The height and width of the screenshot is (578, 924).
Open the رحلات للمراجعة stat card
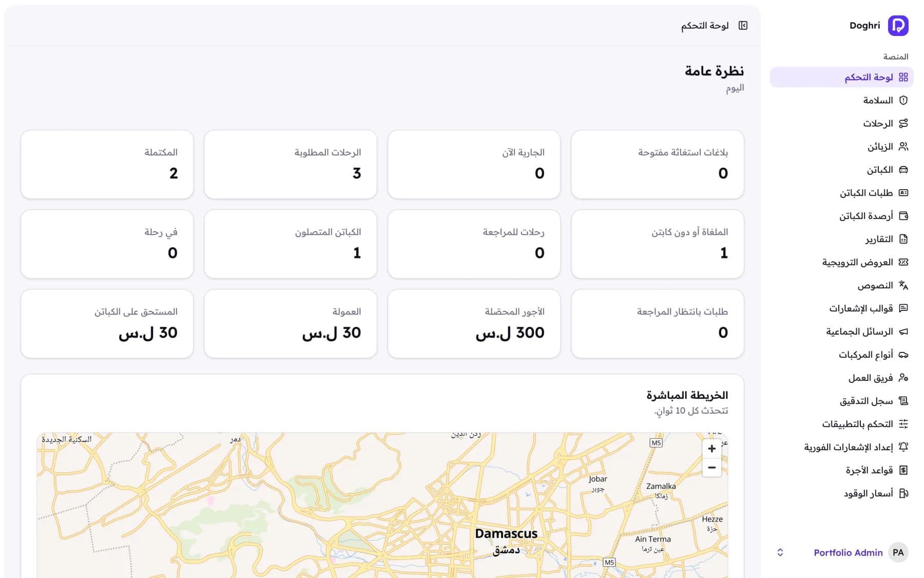(x=474, y=244)
